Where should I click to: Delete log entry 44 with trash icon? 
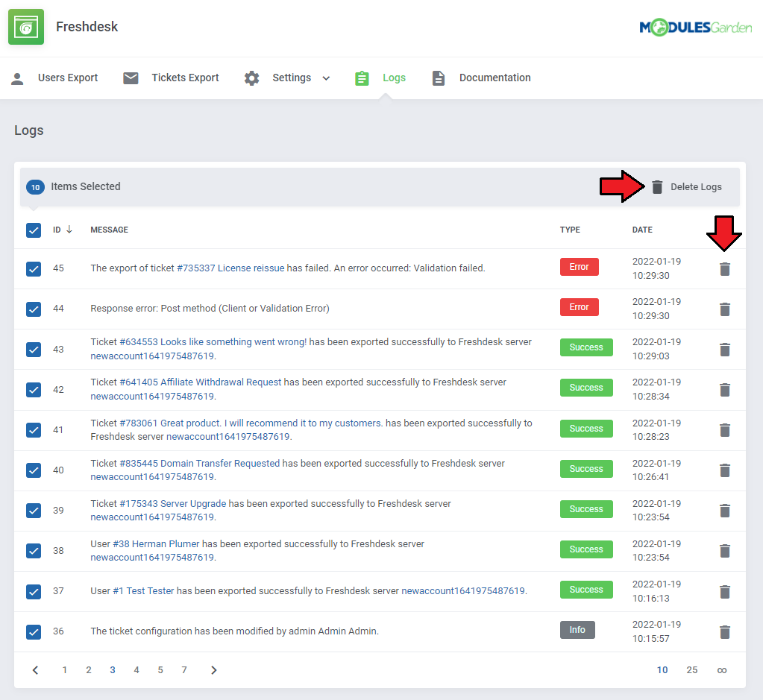click(x=724, y=309)
